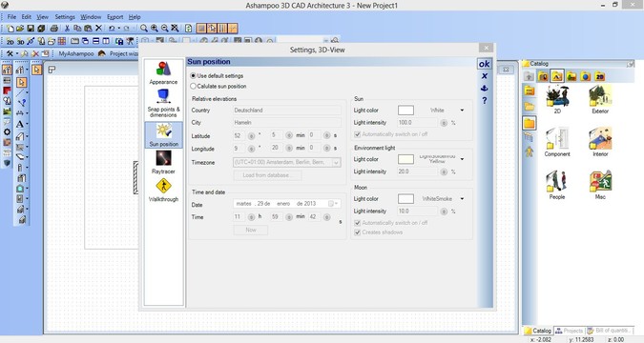
Task: Expand the Timezone dropdown
Action: (x=336, y=163)
